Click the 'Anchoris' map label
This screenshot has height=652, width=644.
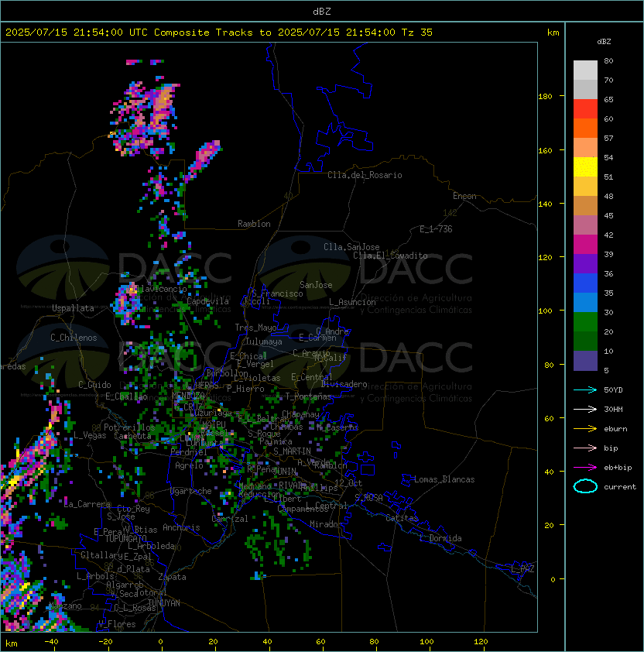181,527
